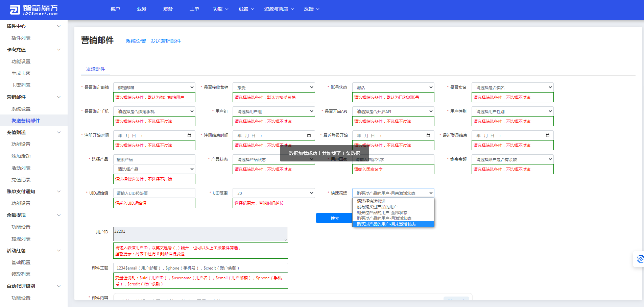Screen dimensions: 644x307
Task: Choose 购买过产品的用户-全部状态 option
Action: point(393,213)
